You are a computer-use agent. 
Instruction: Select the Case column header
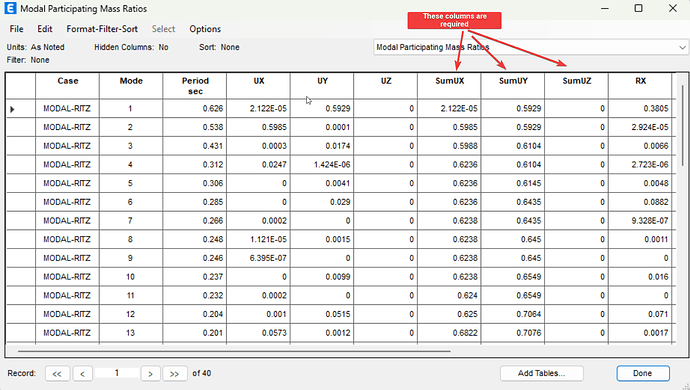(67, 86)
